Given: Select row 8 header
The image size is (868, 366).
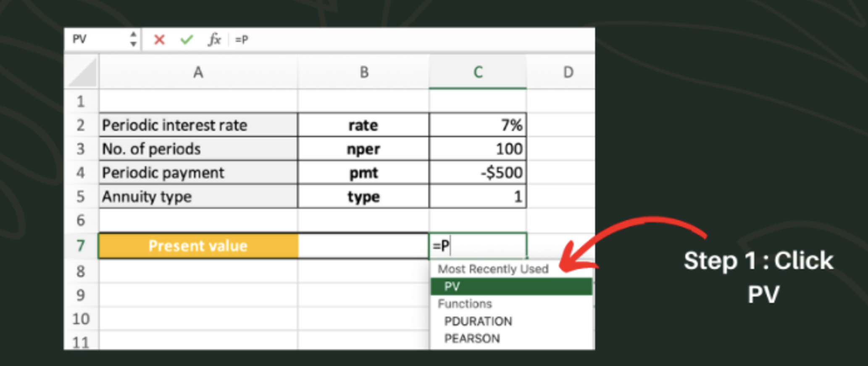Looking at the screenshot, I should click(x=81, y=271).
